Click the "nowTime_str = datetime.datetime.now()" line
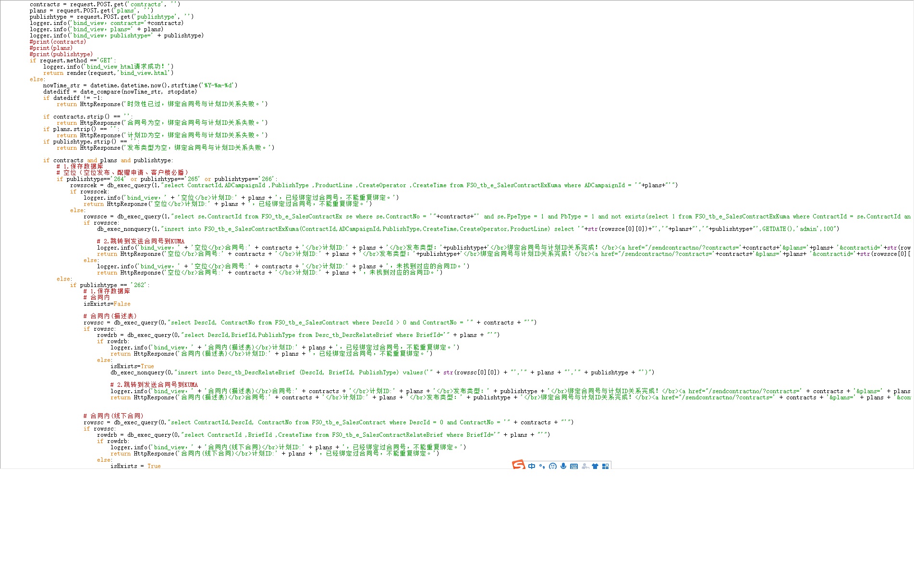Viewport: 914px width, 588px height. click(x=140, y=85)
